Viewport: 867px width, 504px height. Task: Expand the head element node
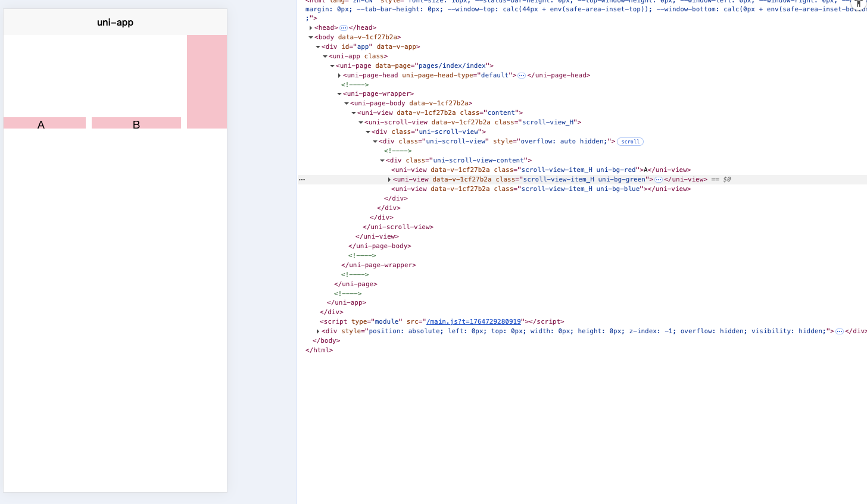311,28
